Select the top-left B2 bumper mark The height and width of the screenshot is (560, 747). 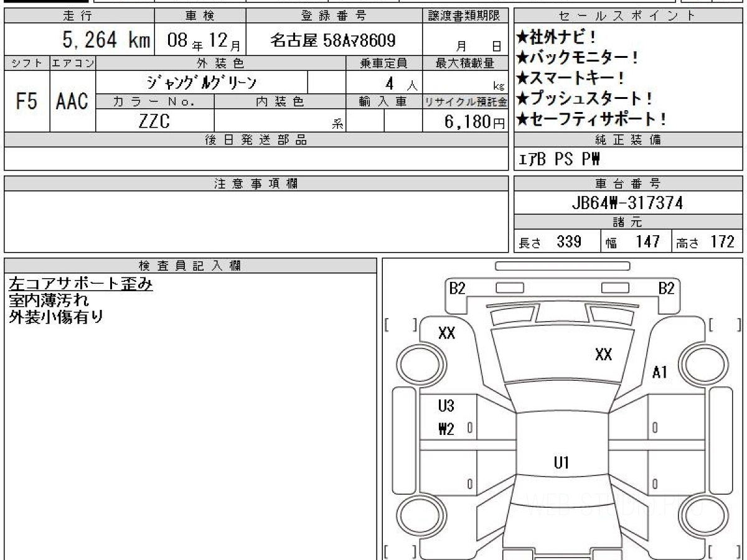pyautogui.click(x=458, y=288)
